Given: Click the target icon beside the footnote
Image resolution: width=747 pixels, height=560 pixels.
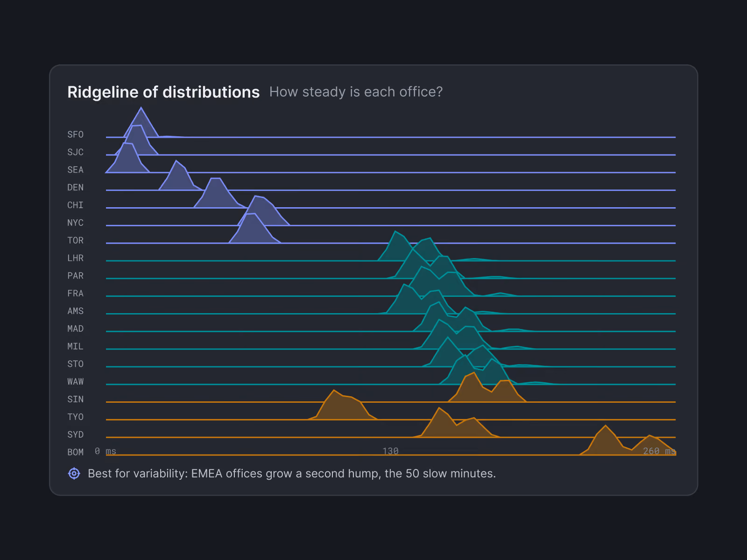Looking at the screenshot, I should [74, 473].
